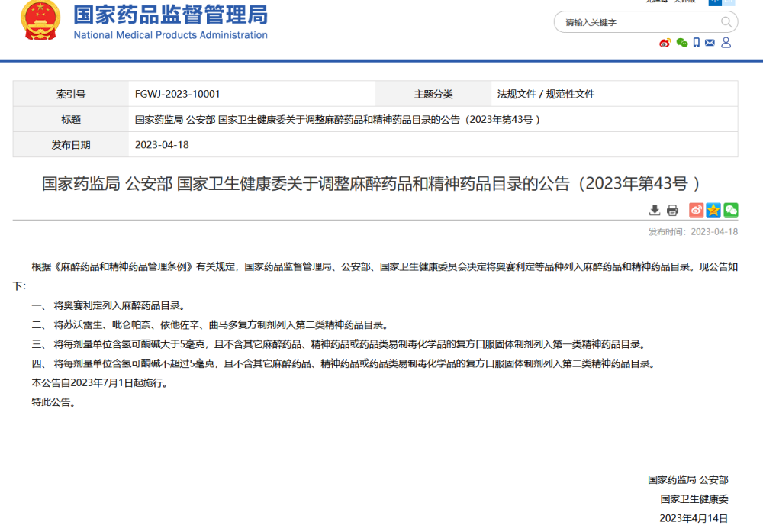
Task: Click the 2023-04-18 date in the 发布日期 row
Action: tap(162, 145)
